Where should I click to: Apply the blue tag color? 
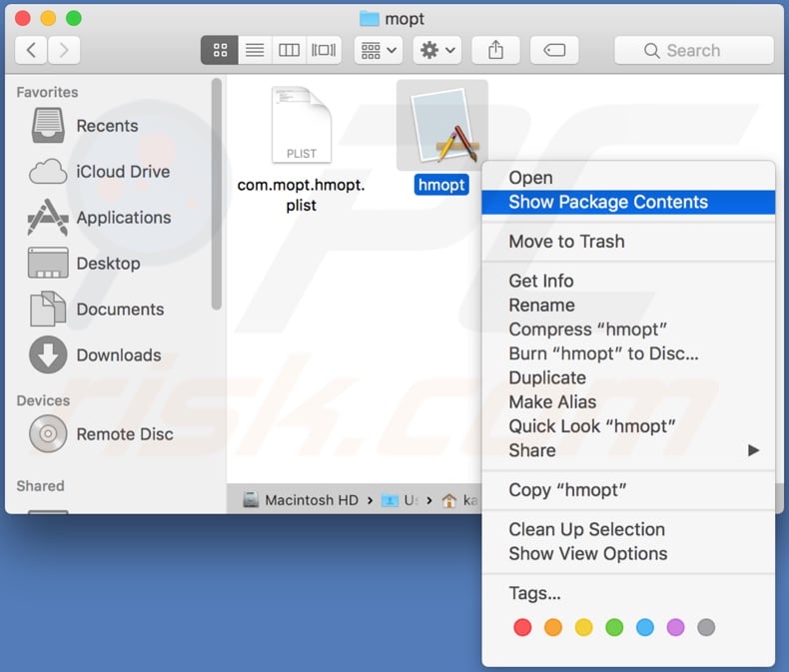coord(645,627)
